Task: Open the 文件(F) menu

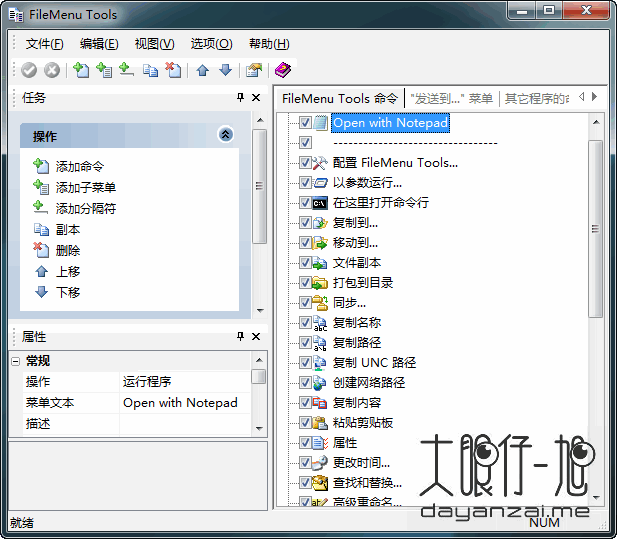Action: pos(44,44)
